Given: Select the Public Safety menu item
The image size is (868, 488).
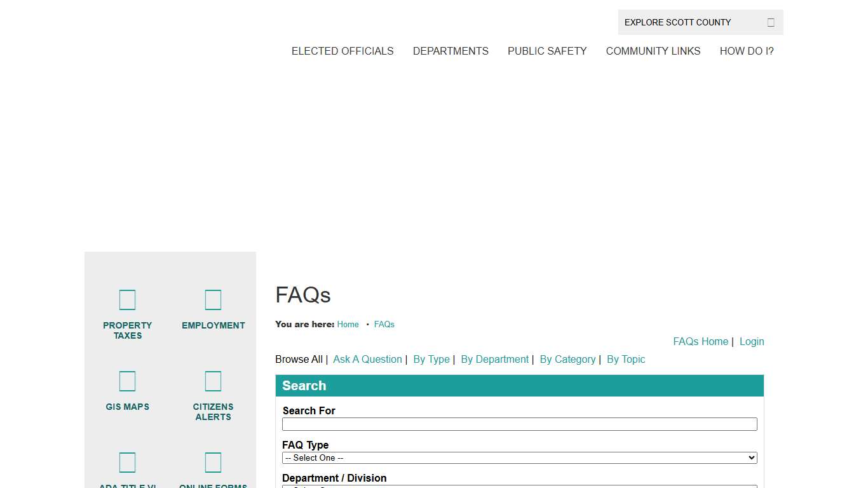Looking at the screenshot, I should [x=546, y=51].
